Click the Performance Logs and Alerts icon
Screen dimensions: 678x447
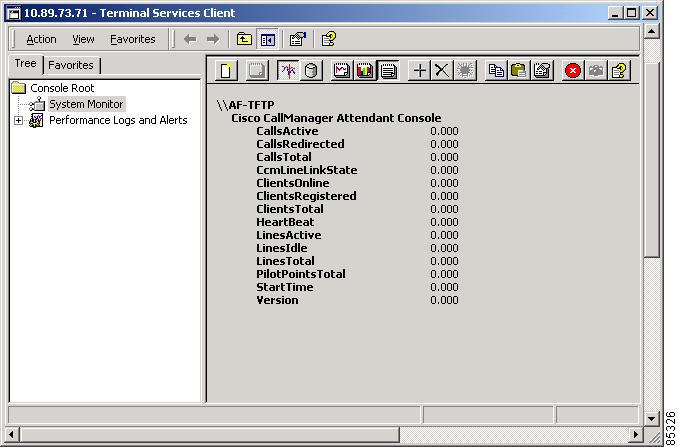click(36, 121)
